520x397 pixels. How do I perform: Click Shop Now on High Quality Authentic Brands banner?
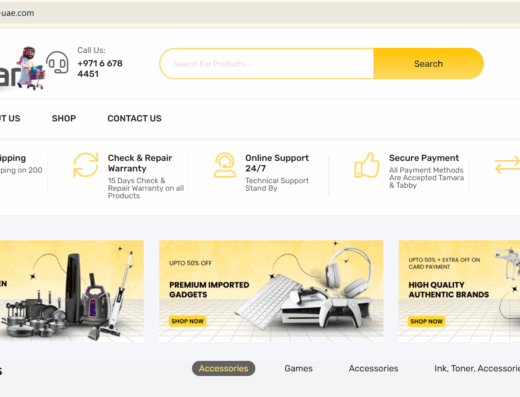[426, 321]
